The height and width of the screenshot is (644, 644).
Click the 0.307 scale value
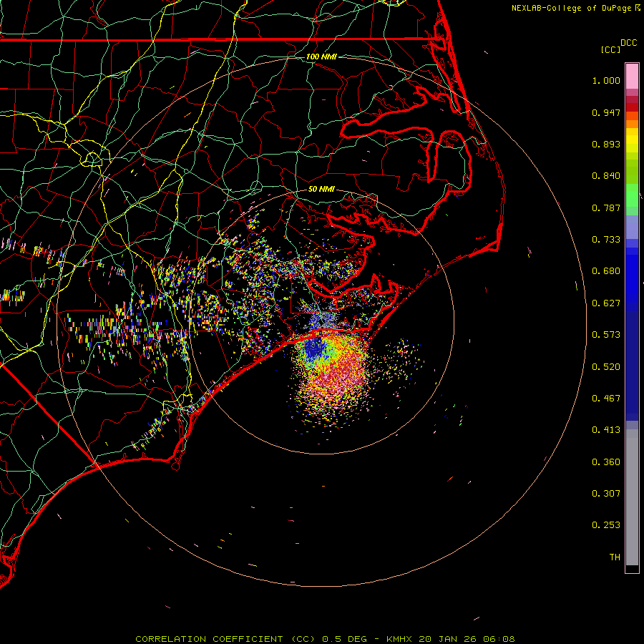pos(606,494)
